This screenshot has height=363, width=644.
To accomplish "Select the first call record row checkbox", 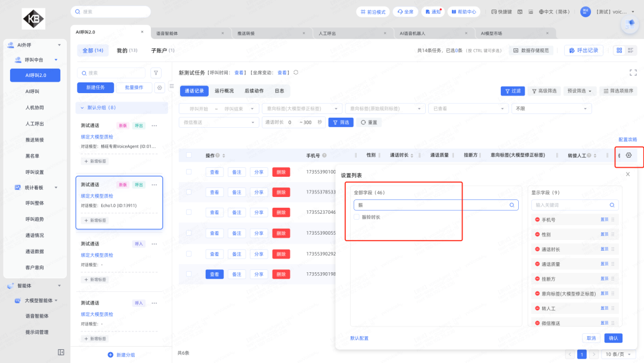I will (x=189, y=172).
